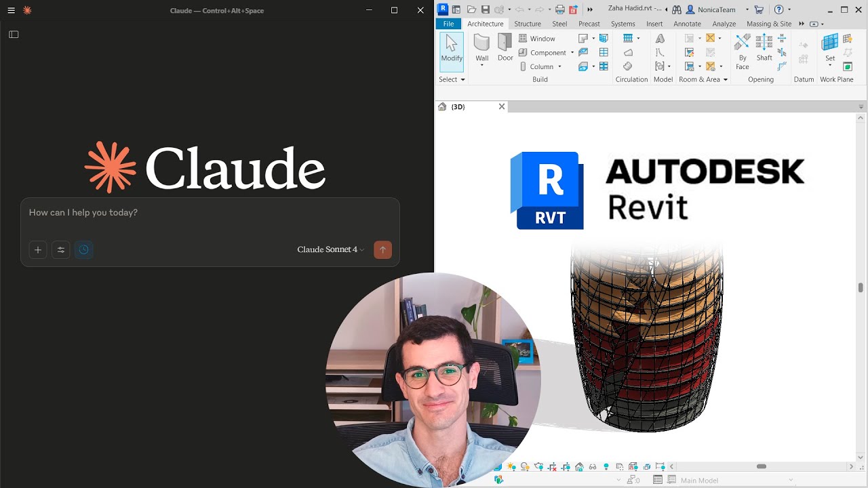
Task: Click the Shaft opening tool
Action: (764, 47)
